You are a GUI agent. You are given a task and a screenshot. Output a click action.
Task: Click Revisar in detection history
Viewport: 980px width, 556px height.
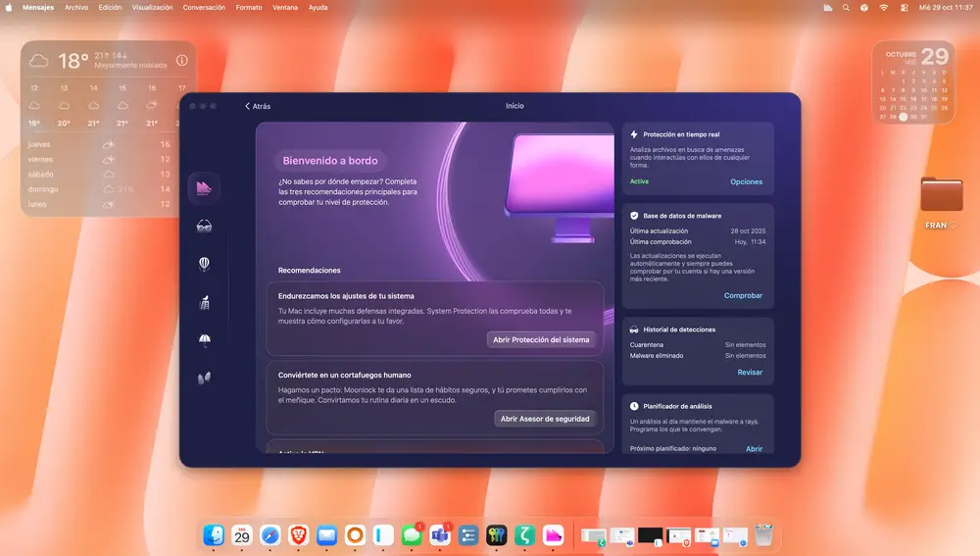click(750, 372)
